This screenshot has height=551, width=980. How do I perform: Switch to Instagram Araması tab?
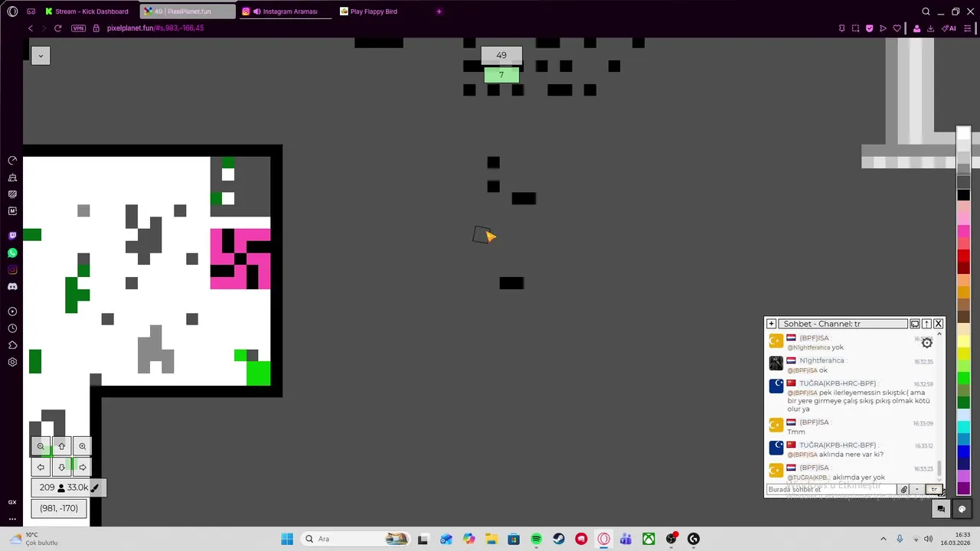click(286, 11)
